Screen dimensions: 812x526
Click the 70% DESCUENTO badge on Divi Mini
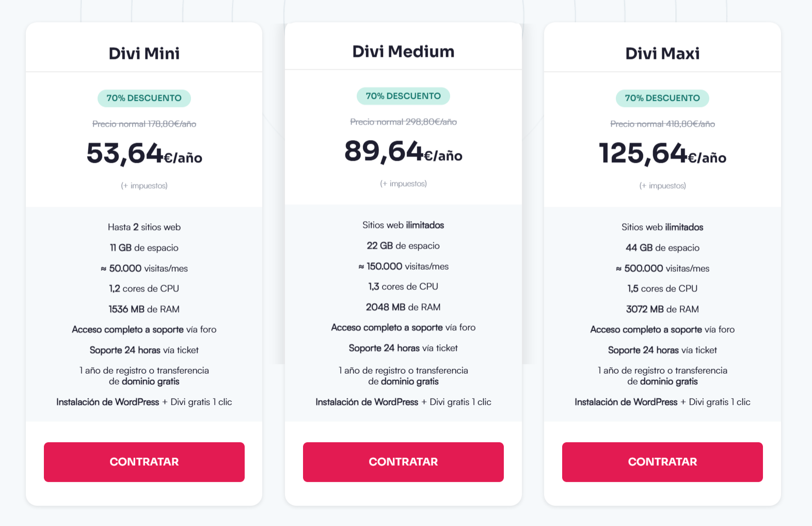pyautogui.click(x=144, y=98)
